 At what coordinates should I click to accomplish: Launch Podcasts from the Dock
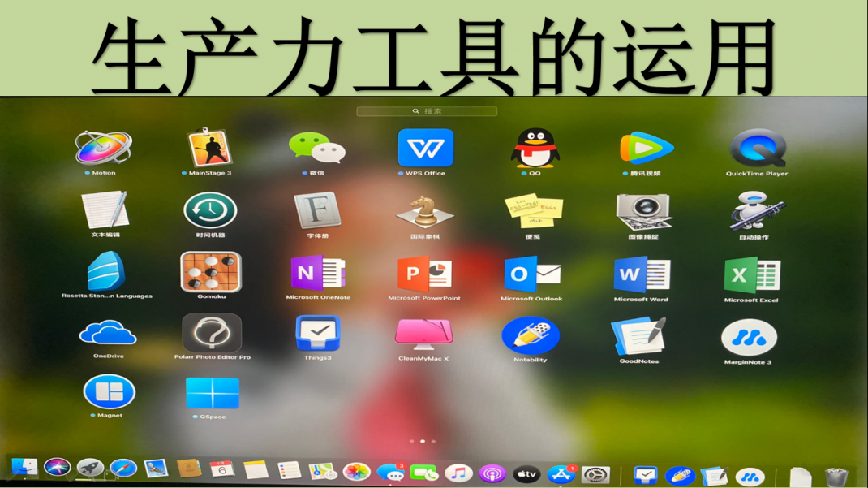pos(492,474)
